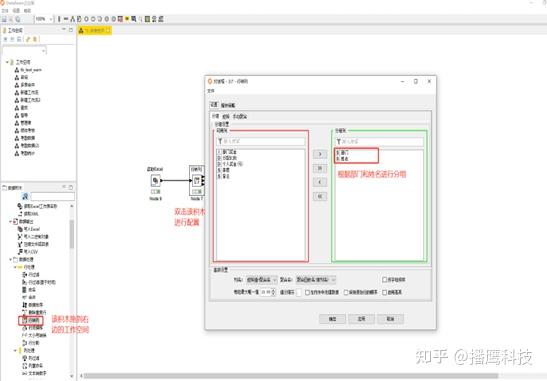Open the 100% zoom dropdown
The image size is (547, 381).
click(x=51, y=19)
